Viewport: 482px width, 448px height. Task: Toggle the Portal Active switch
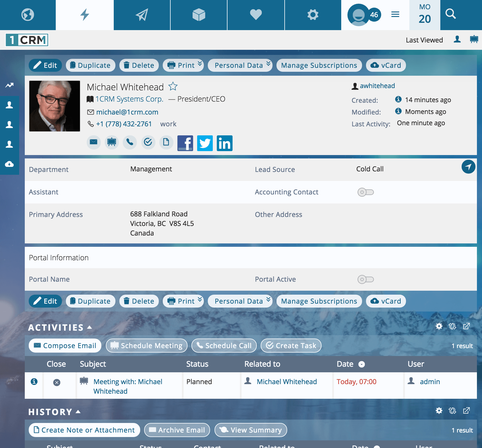(366, 279)
